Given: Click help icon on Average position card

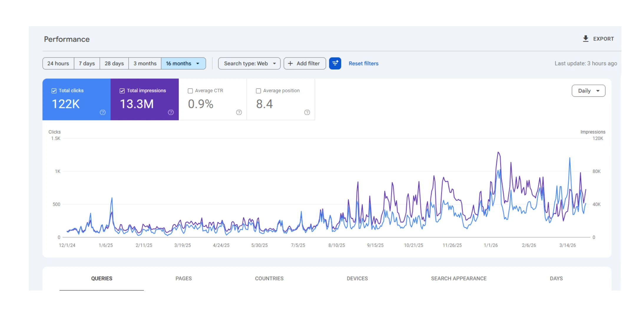Looking at the screenshot, I should coord(307,112).
